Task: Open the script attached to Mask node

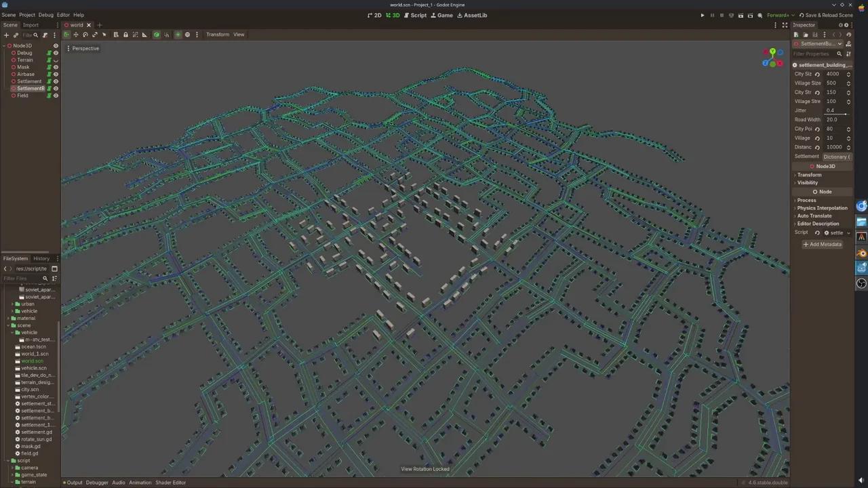Action: pyautogui.click(x=49, y=67)
